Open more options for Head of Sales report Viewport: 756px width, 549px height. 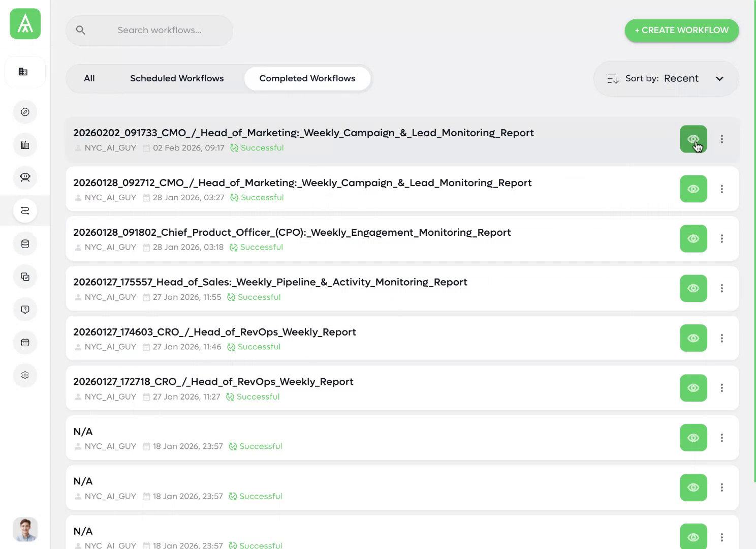click(x=721, y=288)
